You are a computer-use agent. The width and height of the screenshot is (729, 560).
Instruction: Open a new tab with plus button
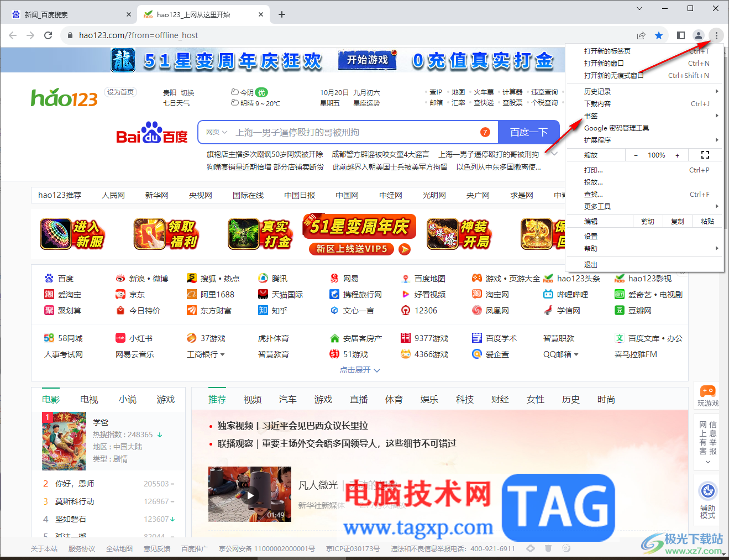click(282, 14)
